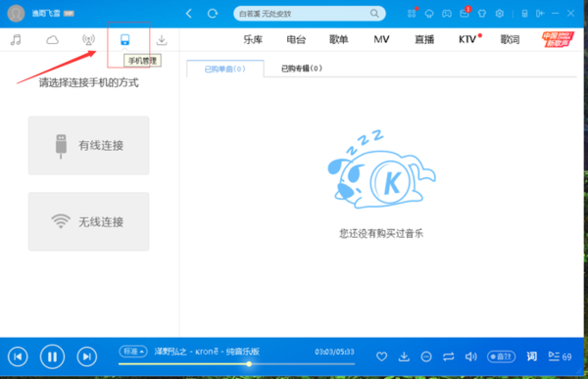
Task: Open the local music tab icon
Action: pos(16,39)
